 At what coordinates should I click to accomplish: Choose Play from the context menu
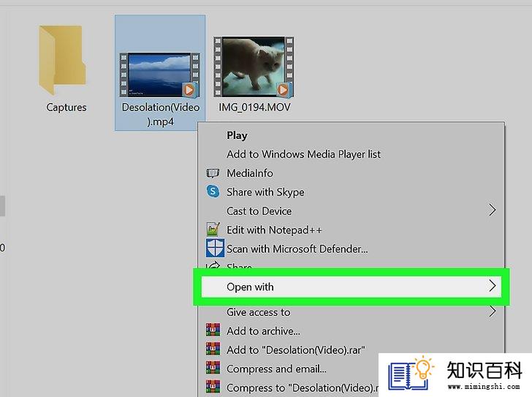click(237, 135)
